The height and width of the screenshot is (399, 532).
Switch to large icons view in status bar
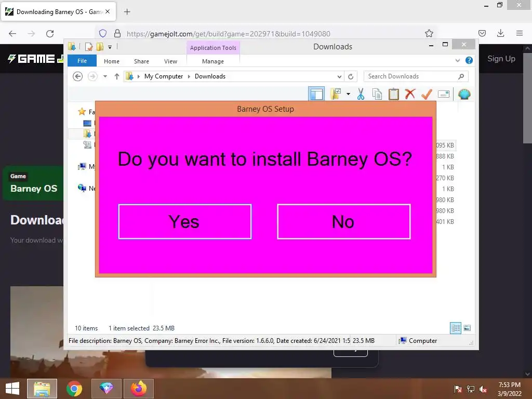[467, 328]
